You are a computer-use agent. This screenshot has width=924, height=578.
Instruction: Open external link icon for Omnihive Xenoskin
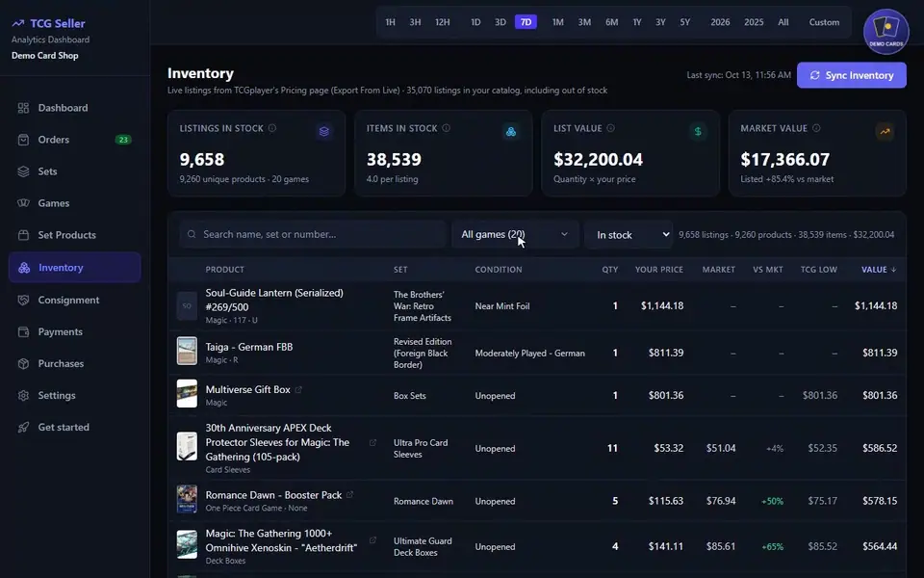pos(372,540)
